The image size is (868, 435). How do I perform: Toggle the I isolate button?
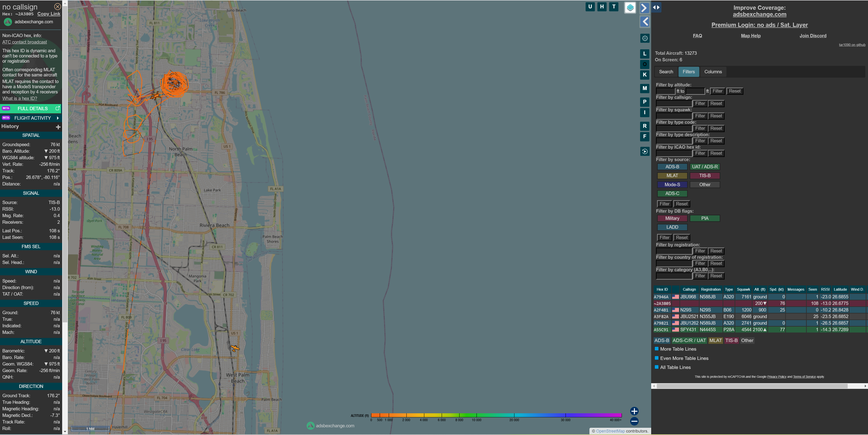[645, 113]
